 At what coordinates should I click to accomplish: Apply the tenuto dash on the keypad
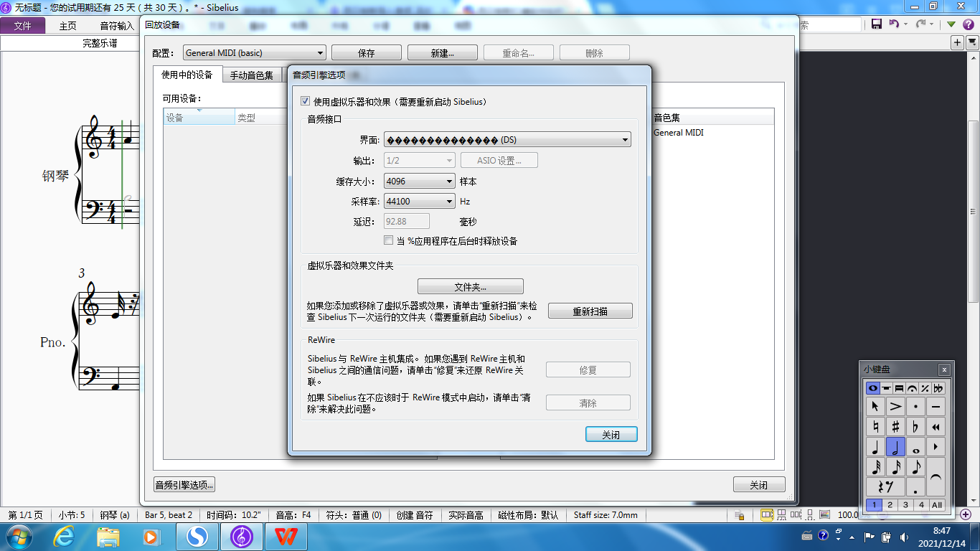coord(936,407)
